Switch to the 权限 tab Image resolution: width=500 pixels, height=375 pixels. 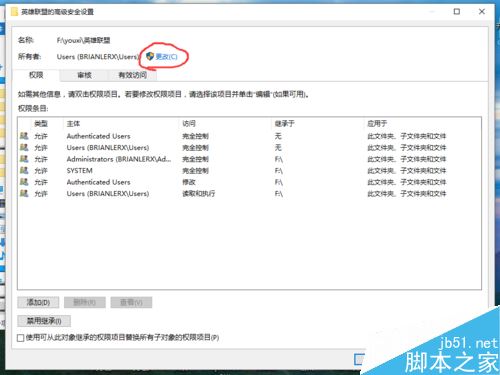pos(36,75)
